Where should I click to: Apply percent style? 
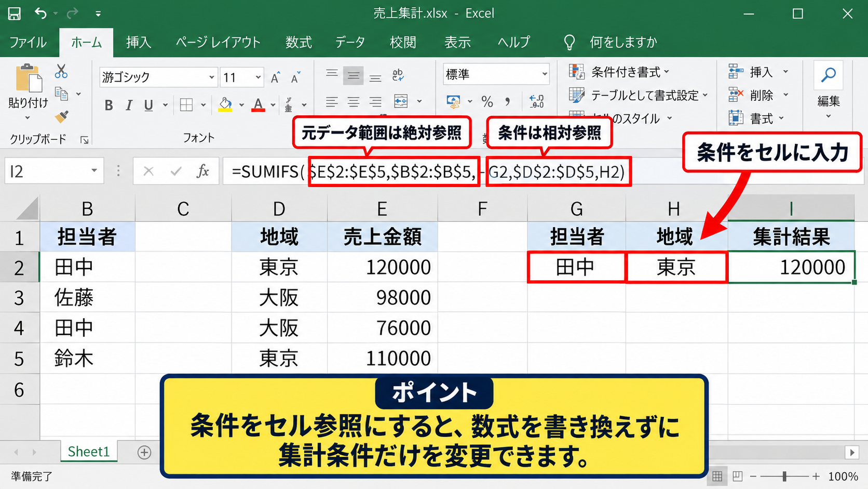[x=487, y=101]
